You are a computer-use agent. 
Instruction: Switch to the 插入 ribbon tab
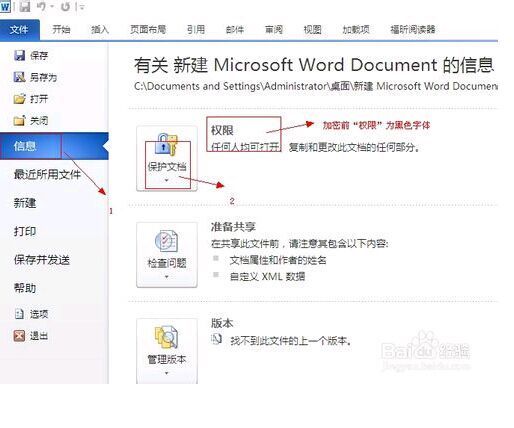(x=100, y=29)
